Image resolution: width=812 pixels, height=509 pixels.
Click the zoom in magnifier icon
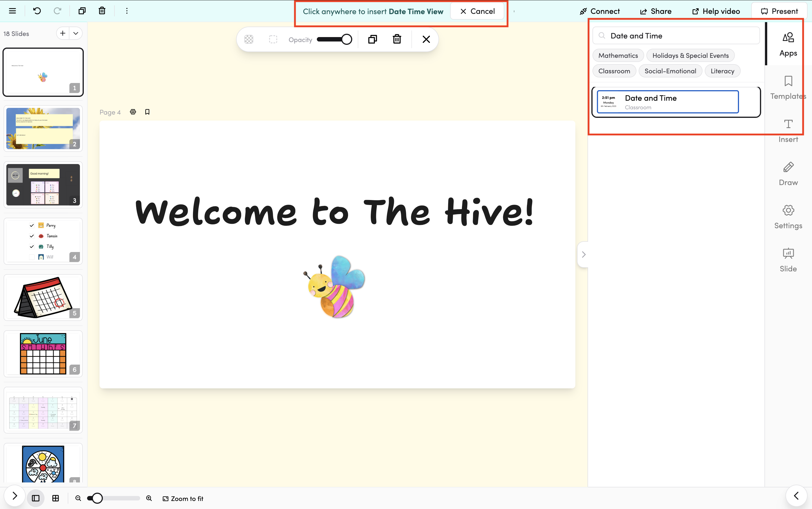point(149,498)
